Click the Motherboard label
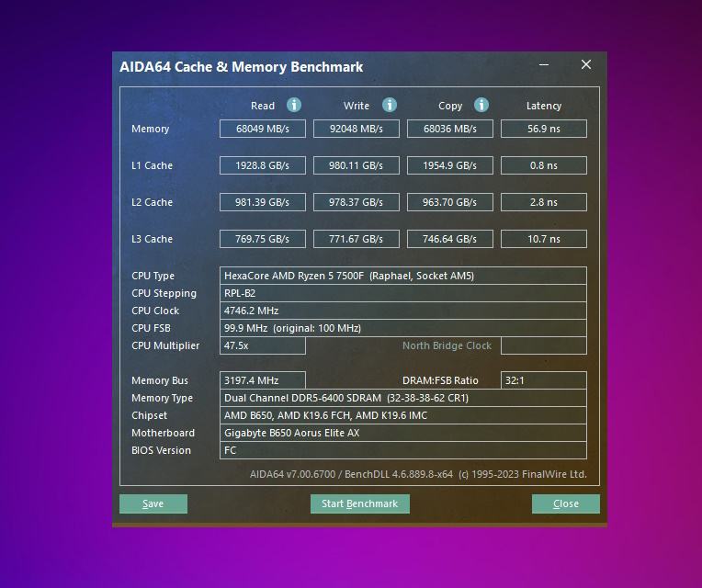This screenshot has height=588, width=702. (x=163, y=433)
